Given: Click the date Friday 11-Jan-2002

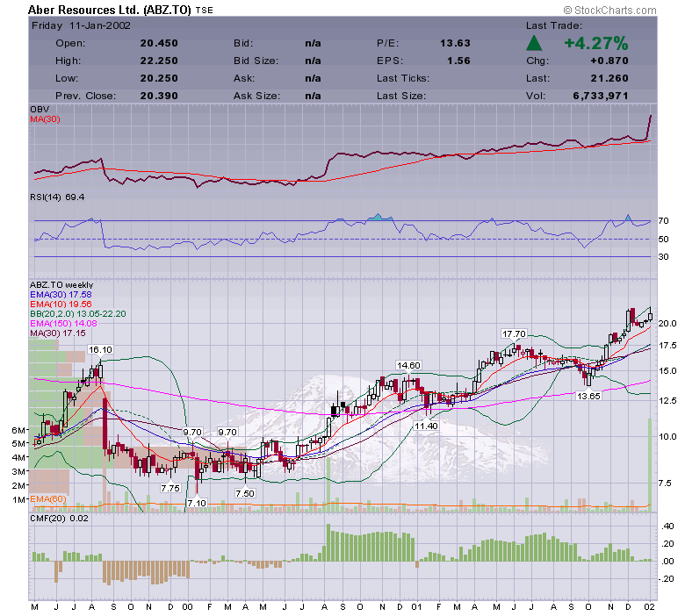Looking at the screenshot, I should point(82,25).
